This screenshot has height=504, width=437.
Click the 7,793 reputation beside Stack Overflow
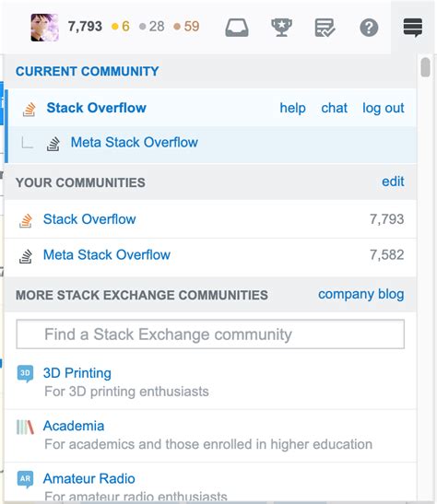click(x=387, y=219)
